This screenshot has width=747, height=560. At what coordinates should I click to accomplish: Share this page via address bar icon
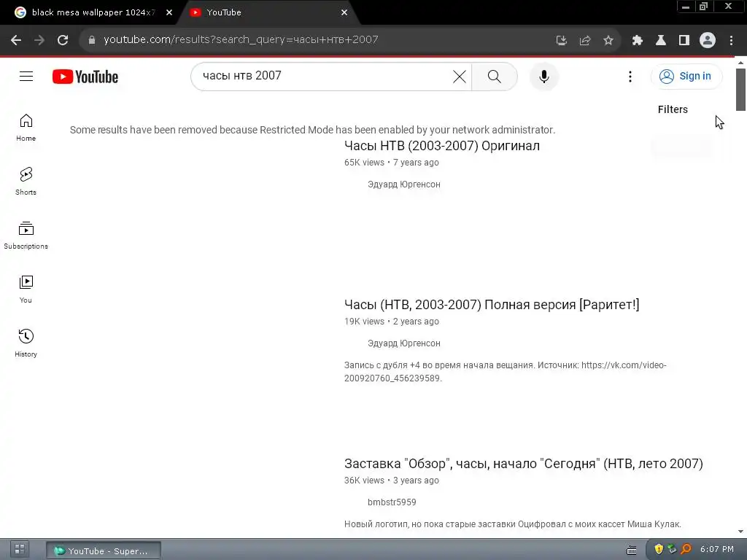click(584, 40)
